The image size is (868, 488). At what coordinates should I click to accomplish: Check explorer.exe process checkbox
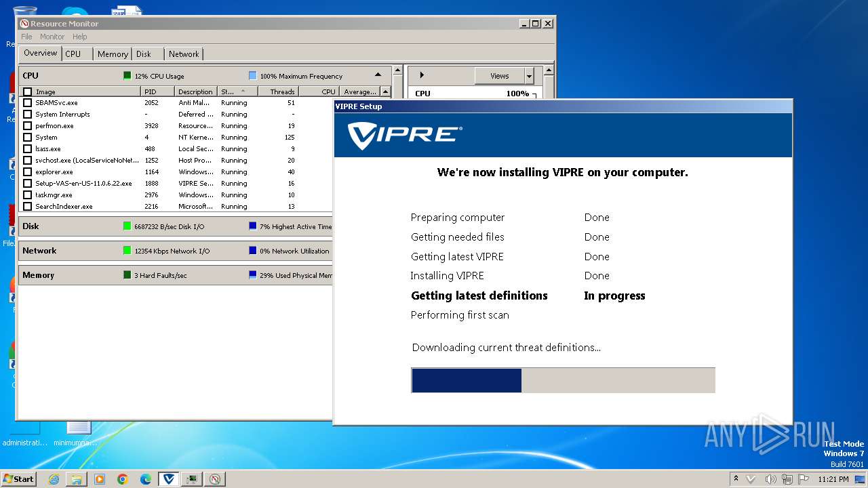[x=27, y=172]
